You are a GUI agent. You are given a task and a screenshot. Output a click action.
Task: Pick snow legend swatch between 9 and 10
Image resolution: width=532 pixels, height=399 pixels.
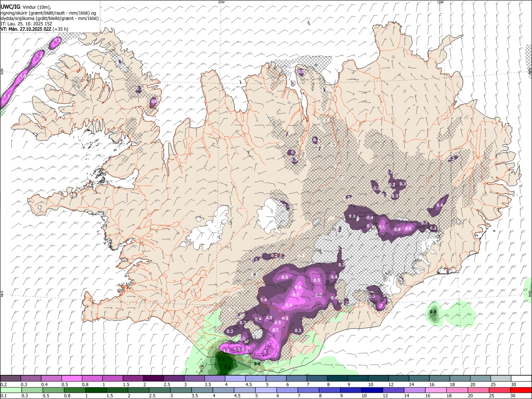coord(357,378)
